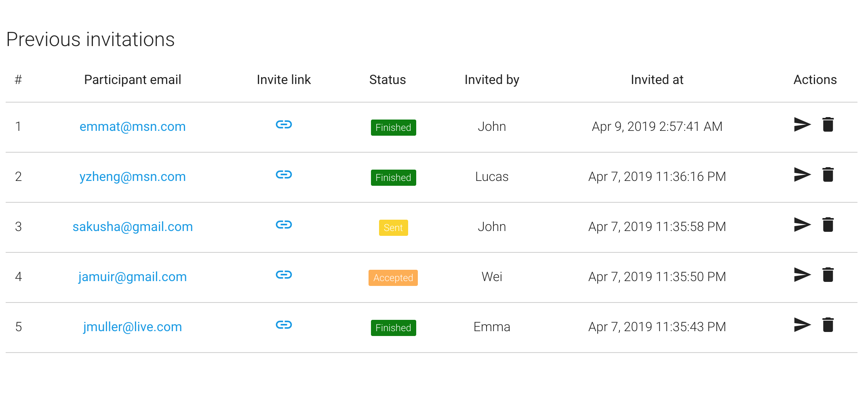
Task: Click the invite link icon for emmat@msn.com
Action: click(x=284, y=124)
